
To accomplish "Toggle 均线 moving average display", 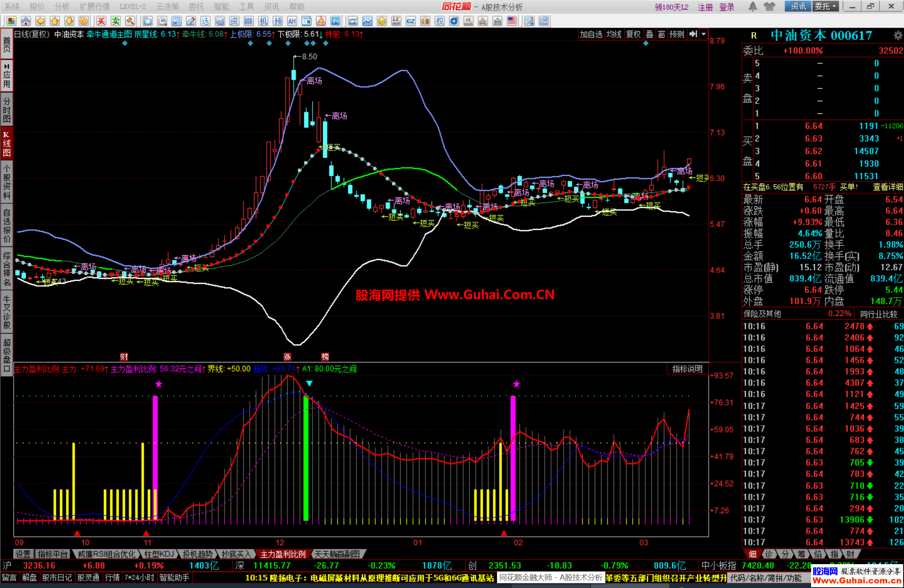I will tap(614, 34).
